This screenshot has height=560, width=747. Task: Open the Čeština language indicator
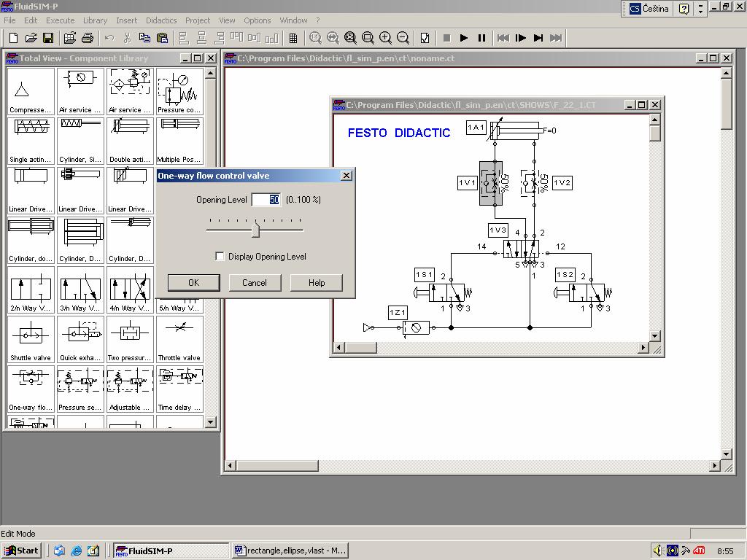(x=649, y=9)
